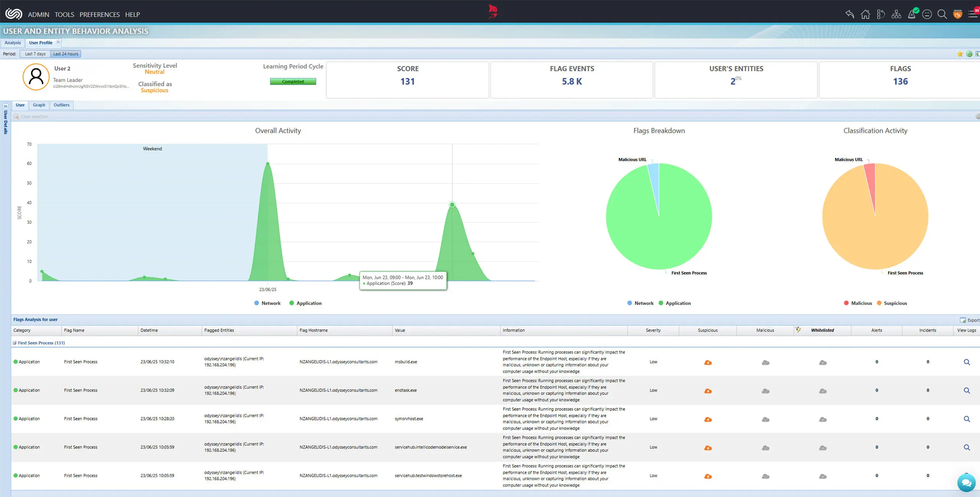Open the chat bubble support icon
This screenshot has height=497, width=980.
(x=966, y=482)
